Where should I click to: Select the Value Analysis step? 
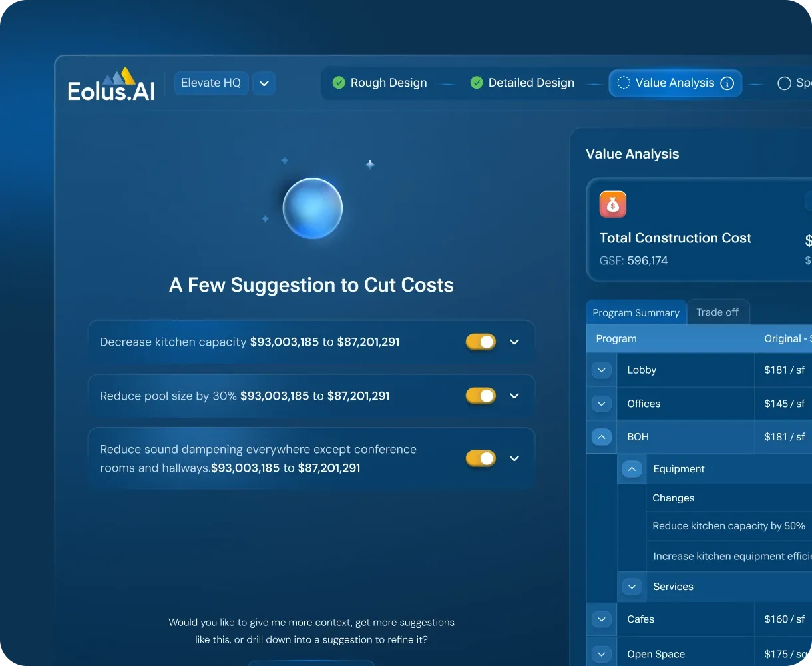tap(675, 83)
